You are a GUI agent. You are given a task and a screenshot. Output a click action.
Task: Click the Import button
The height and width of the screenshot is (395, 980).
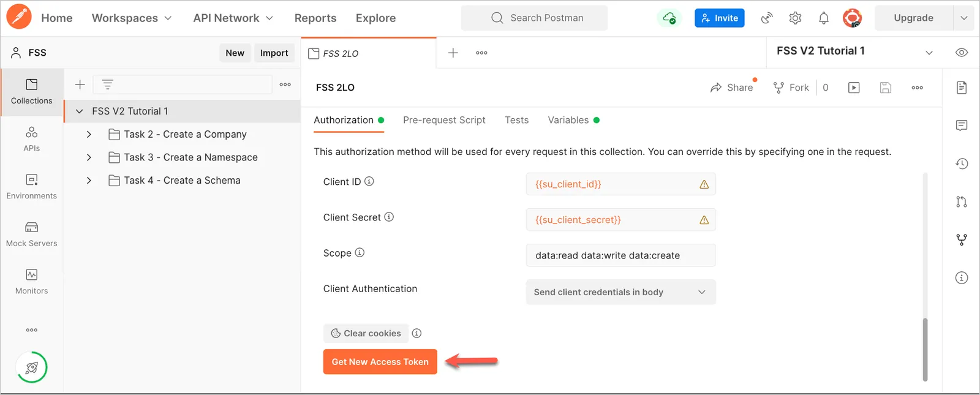pyautogui.click(x=274, y=53)
